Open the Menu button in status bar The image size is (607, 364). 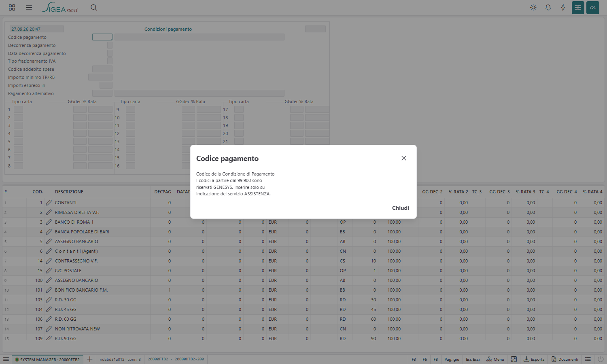(x=495, y=359)
